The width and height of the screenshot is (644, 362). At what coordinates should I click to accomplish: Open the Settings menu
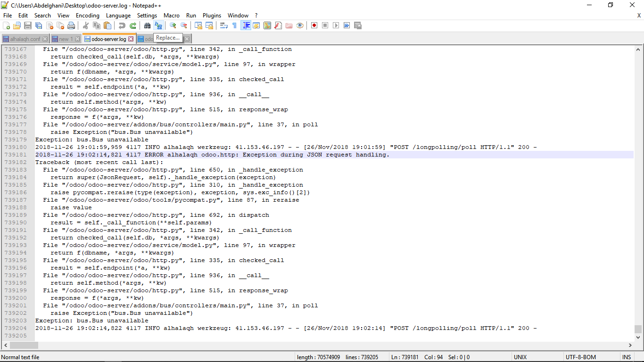pos(147,16)
